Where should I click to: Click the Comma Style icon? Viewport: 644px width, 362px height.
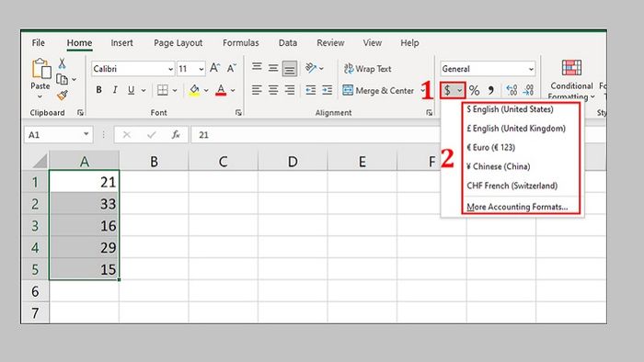pyautogui.click(x=490, y=90)
